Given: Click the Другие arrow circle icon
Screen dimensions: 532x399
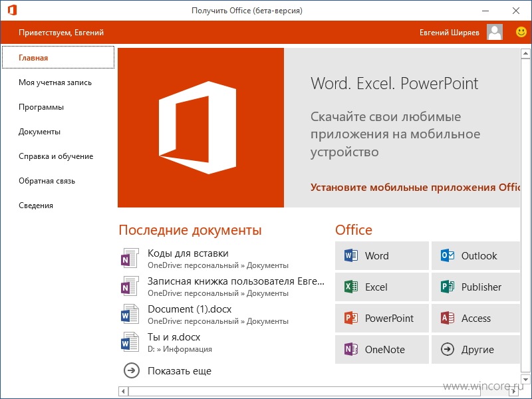Looking at the screenshot, I should pos(447,349).
